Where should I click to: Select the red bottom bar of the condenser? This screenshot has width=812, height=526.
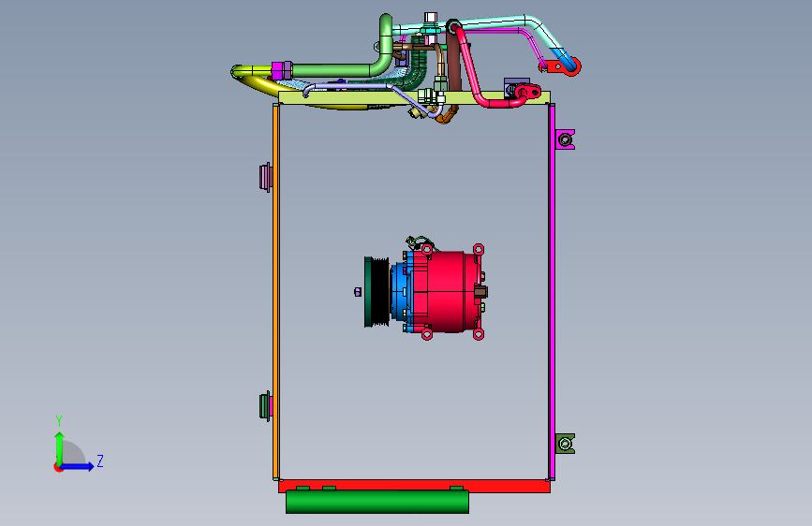[x=414, y=485]
